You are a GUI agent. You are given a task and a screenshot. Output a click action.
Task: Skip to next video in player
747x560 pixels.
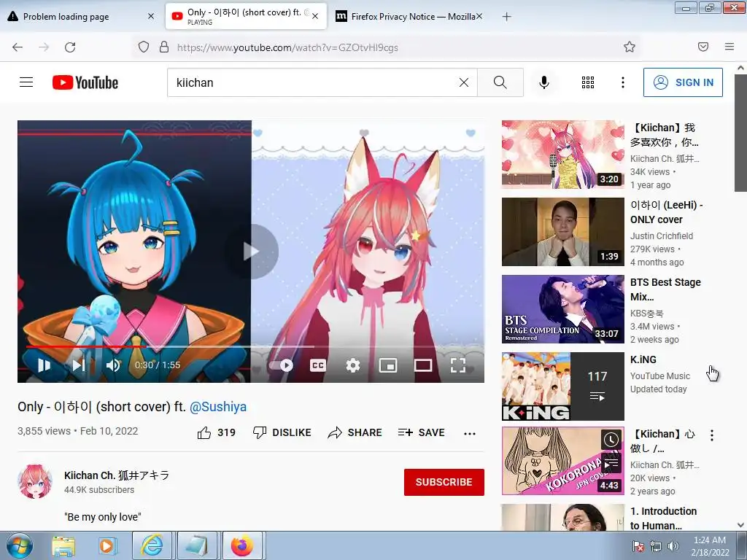pos(79,365)
